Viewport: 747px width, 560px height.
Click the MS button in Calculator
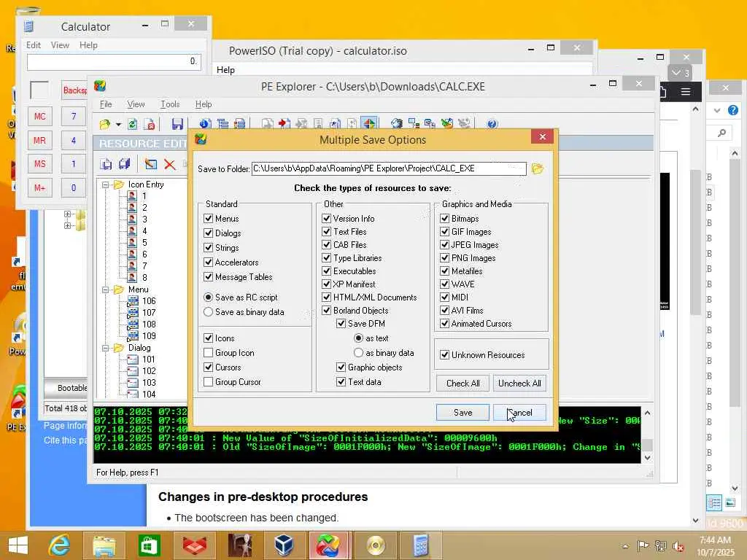coord(40,164)
